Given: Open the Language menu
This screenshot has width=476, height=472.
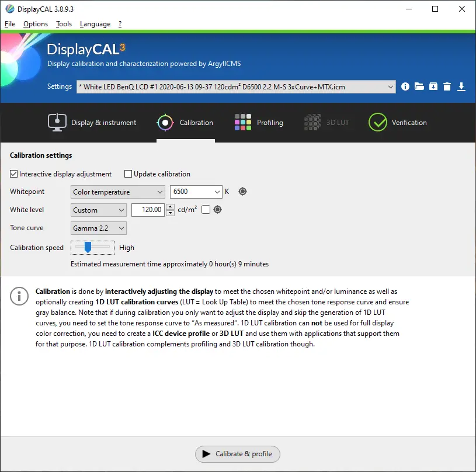Looking at the screenshot, I should coord(95,24).
